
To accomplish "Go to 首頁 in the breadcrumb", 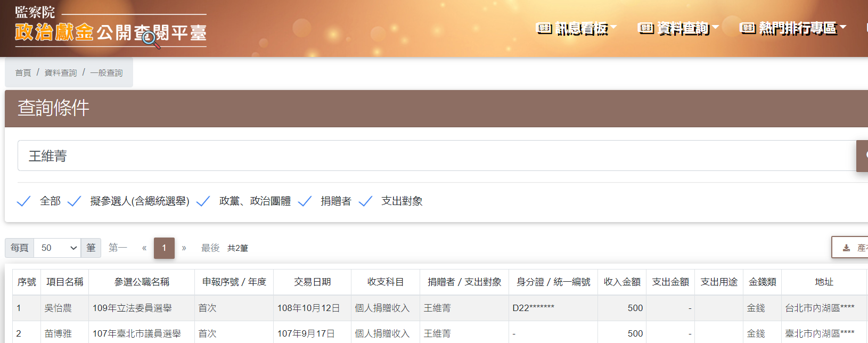I will point(23,72).
